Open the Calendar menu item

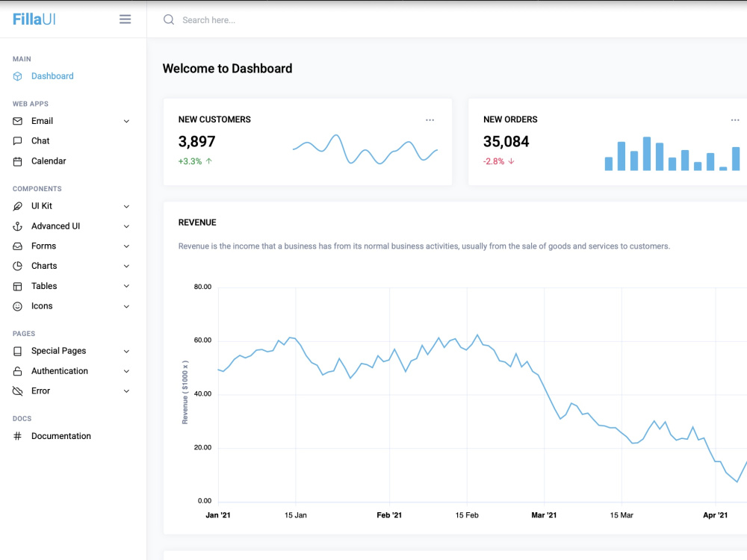click(x=49, y=161)
